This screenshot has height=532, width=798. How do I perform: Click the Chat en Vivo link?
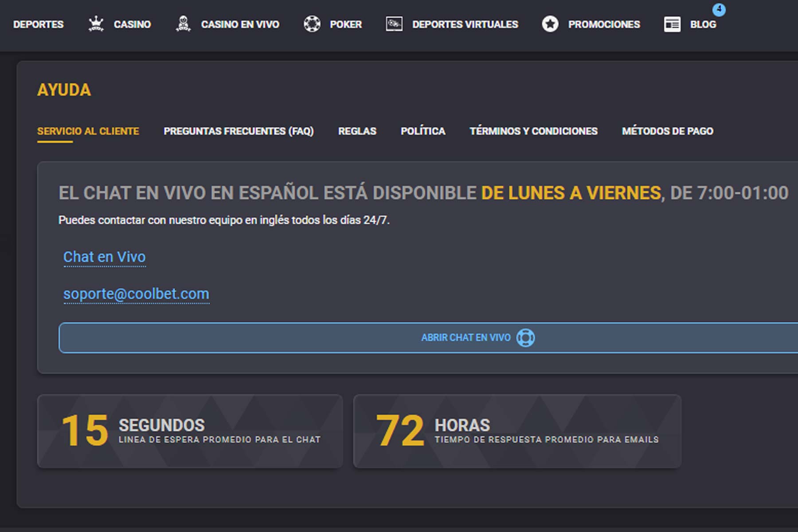click(x=105, y=256)
